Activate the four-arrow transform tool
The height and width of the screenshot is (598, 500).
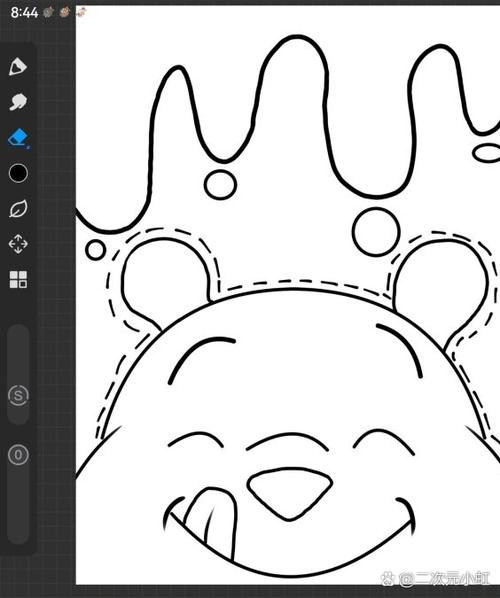[x=18, y=244]
